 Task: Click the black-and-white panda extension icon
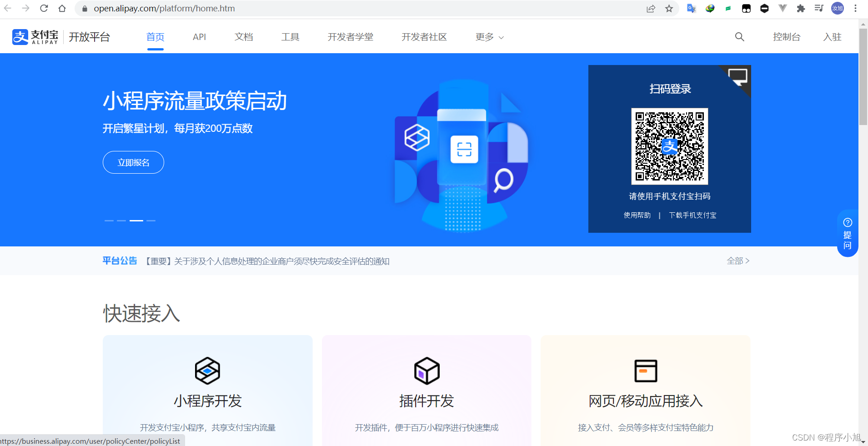(746, 8)
